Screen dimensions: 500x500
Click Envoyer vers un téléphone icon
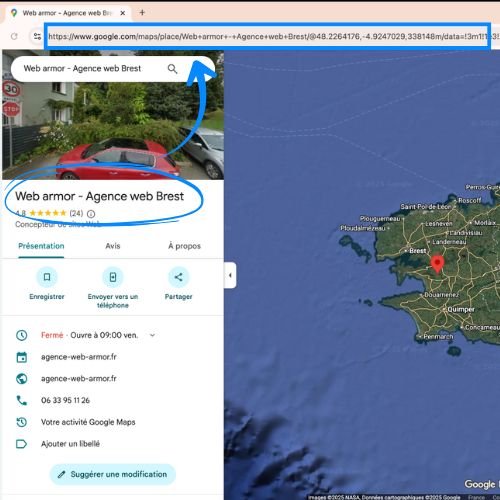tap(113, 277)
